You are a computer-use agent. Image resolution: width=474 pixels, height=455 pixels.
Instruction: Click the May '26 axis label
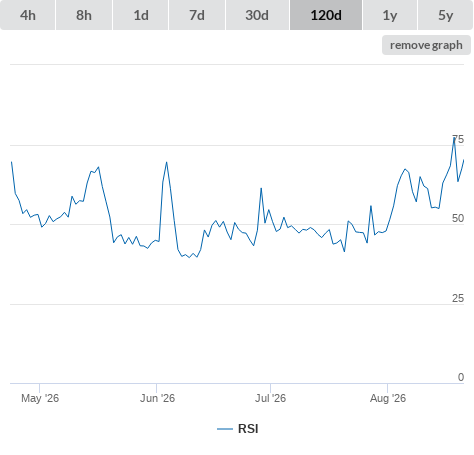(40, 398)
